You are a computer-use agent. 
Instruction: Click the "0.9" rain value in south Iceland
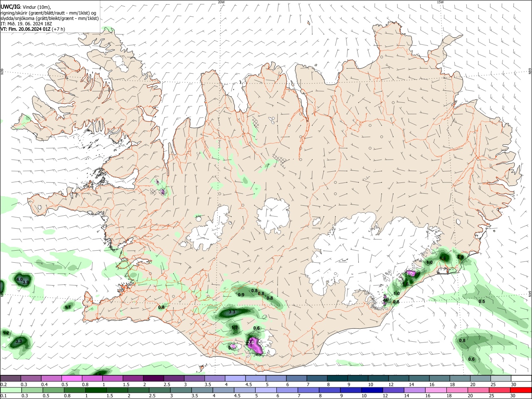241,295
